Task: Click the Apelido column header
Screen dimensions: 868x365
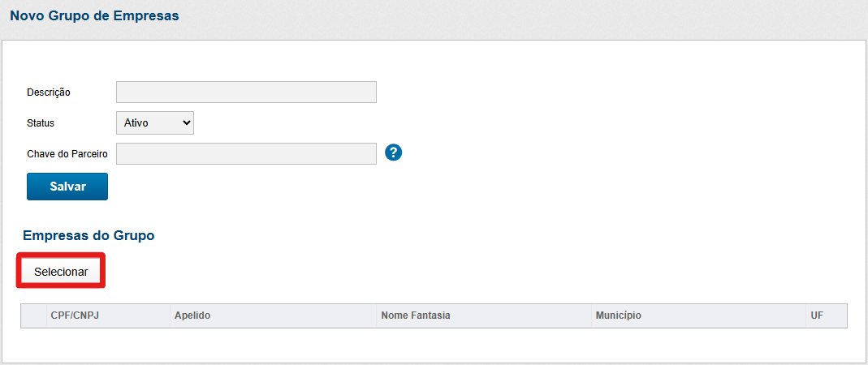Action: pos(192,316)
